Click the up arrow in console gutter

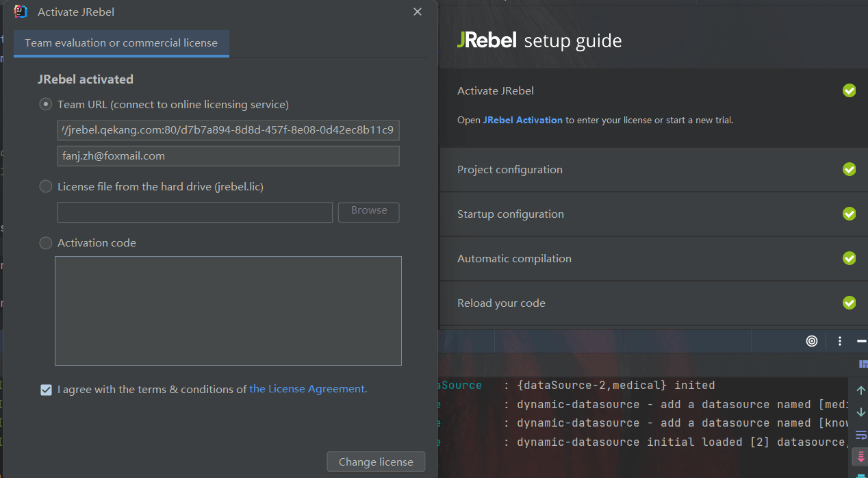(861, 390)
